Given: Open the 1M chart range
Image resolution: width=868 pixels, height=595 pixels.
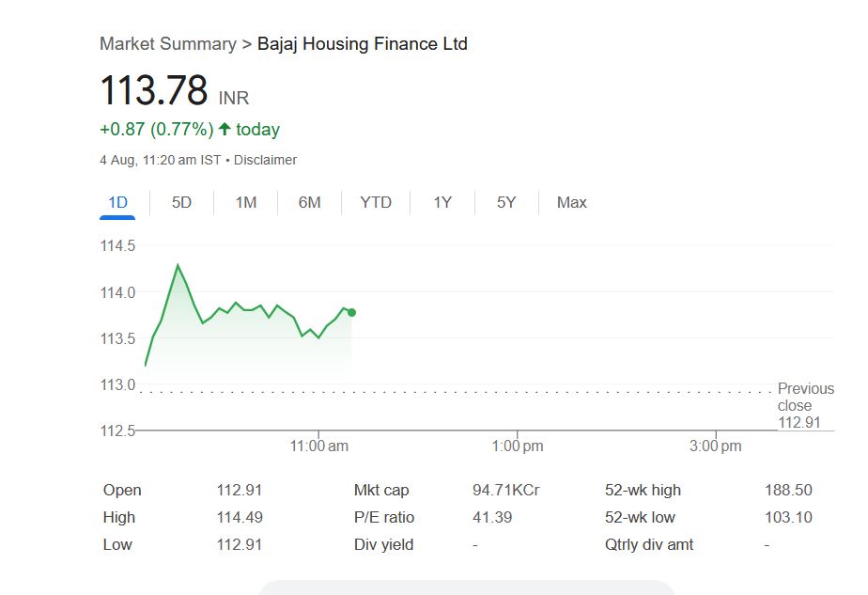Looking at the screenshot, I should (245, 202).
